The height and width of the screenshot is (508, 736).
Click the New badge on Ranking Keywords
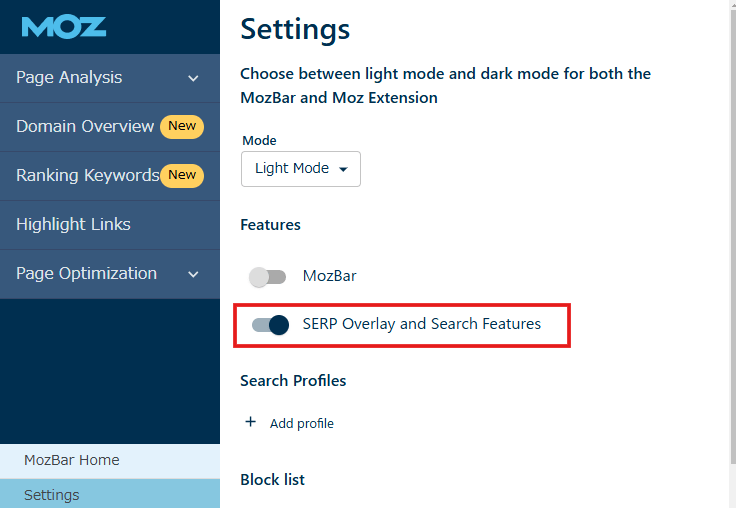pos(182,175)
